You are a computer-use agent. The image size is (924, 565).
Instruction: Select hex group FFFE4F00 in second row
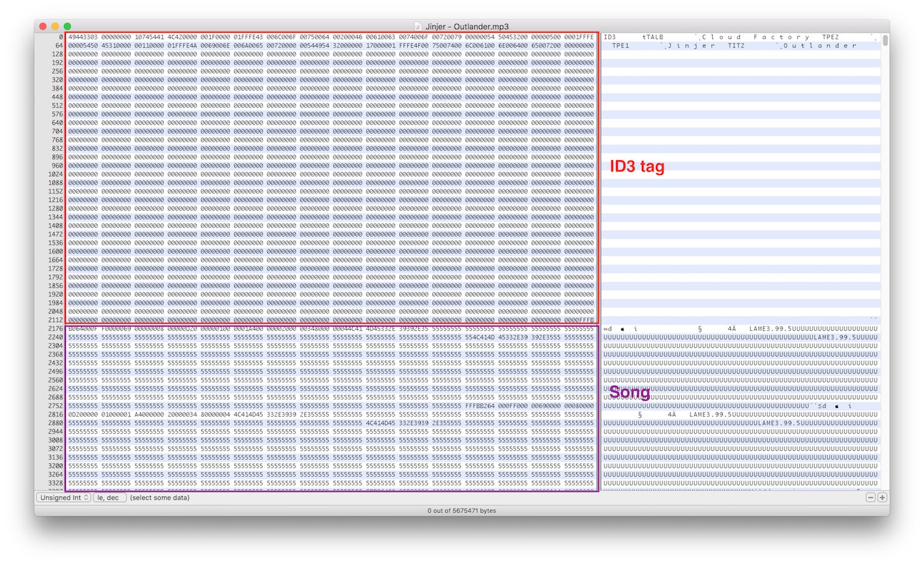[x=413, y=46]
